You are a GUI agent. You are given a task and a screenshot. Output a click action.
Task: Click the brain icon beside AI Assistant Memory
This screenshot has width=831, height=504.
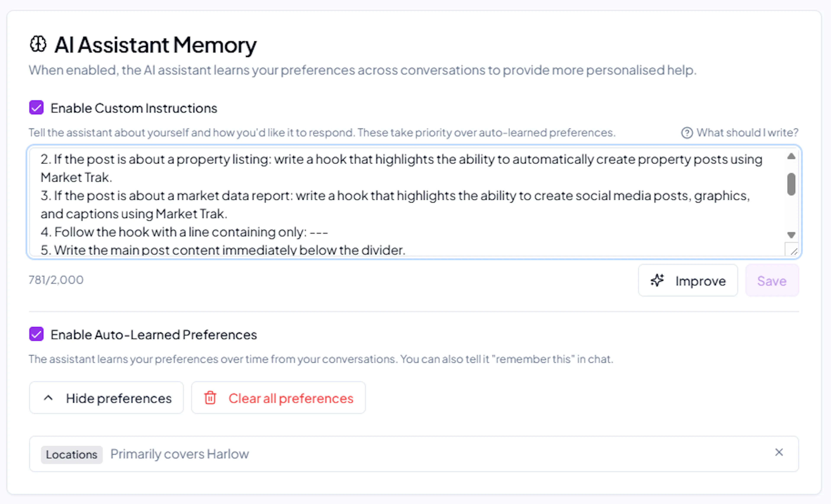[38, 44]
